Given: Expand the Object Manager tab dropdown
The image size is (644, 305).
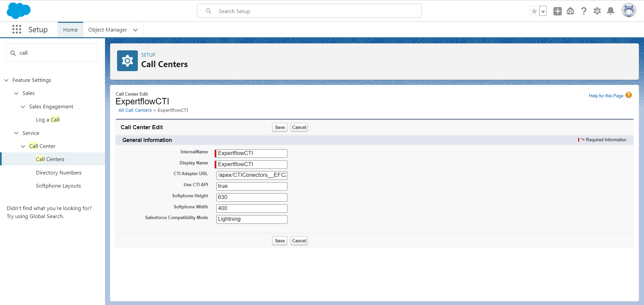Looking at the screenshot, I should click(x=136, y=30).
